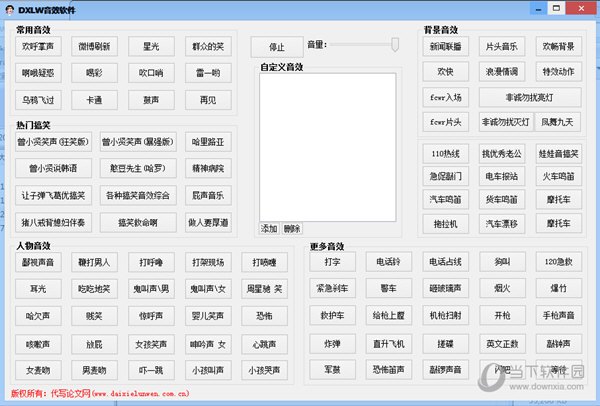This screenshot has height=406, width=600.
Task: Play the 微博刷新 sound effect
Action: (95, 46)
